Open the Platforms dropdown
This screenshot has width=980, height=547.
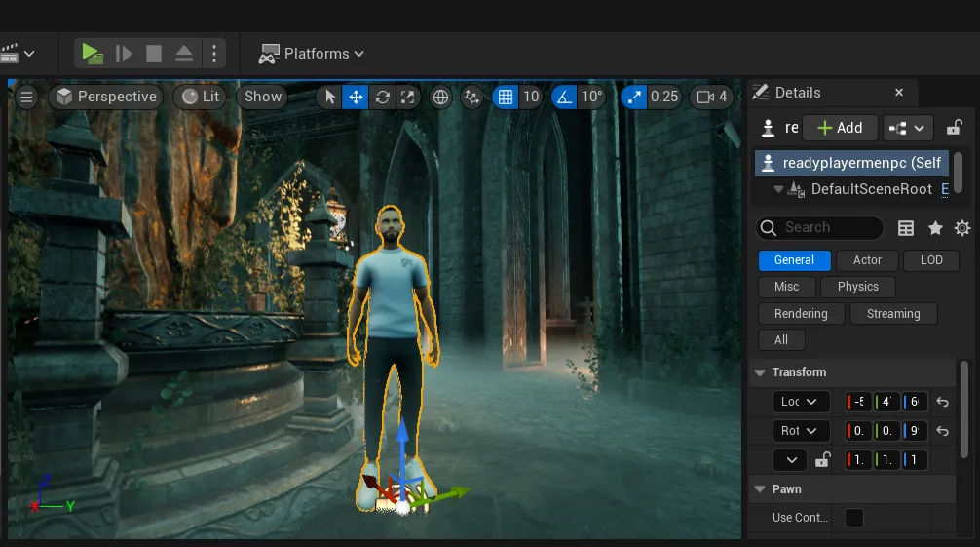click(x=312, y=54)
